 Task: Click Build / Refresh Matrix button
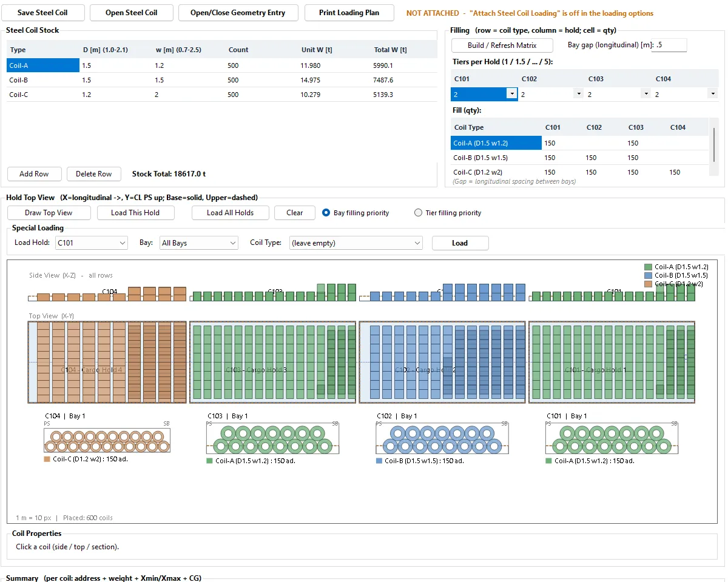pyautogui.click(x=502, y=45)
